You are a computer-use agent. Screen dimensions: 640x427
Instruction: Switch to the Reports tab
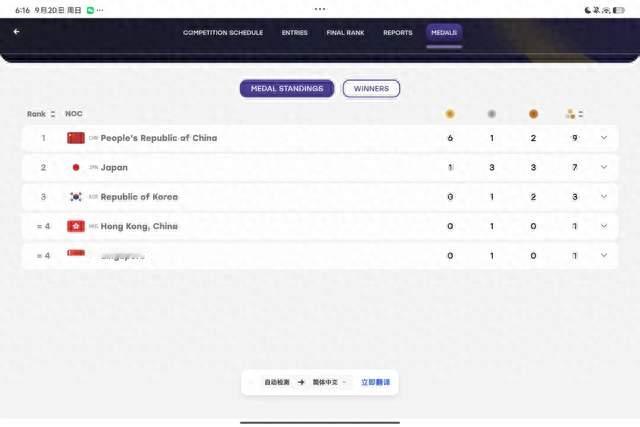pyautogui.click(x=398, y=33)
